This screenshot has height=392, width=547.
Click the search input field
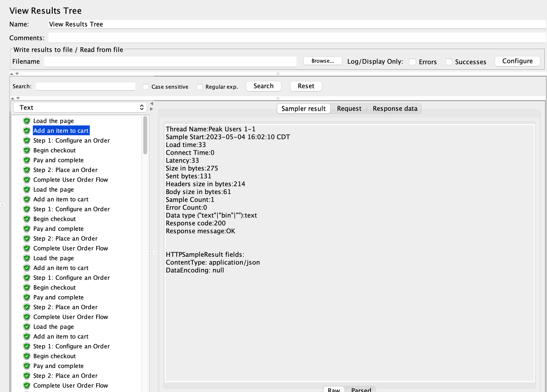pos(85,86)
